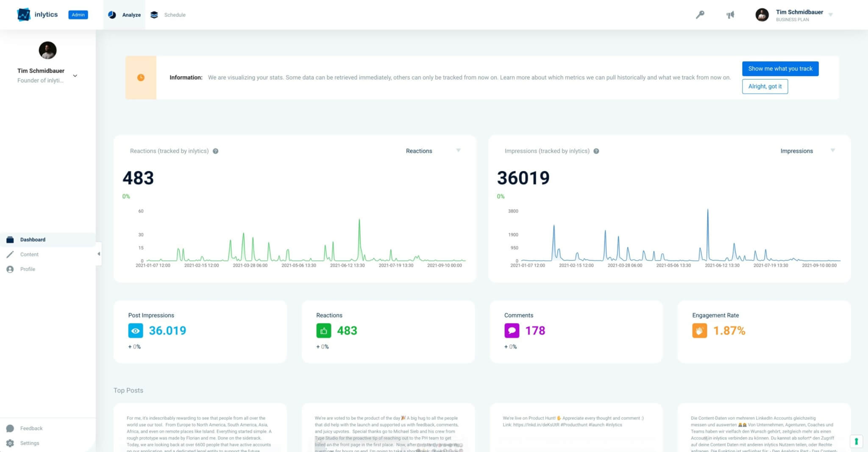Click the tallest blue impressions peak
Image resolution: width=868 pixels, height=452 pixels.
[x=707, y=211]
